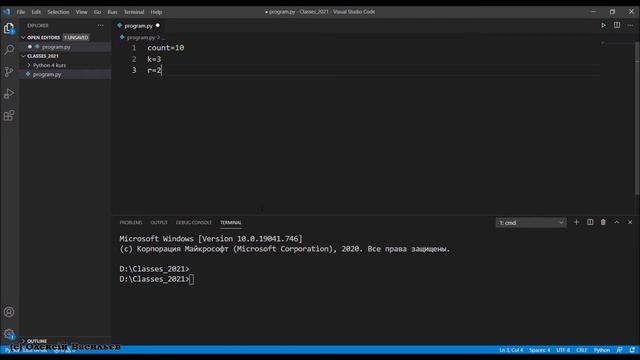Image resolution: width=640 pixels, height=360 pixels.
Task: Click the editor vertical scrollbar
Action: [637, 118]
